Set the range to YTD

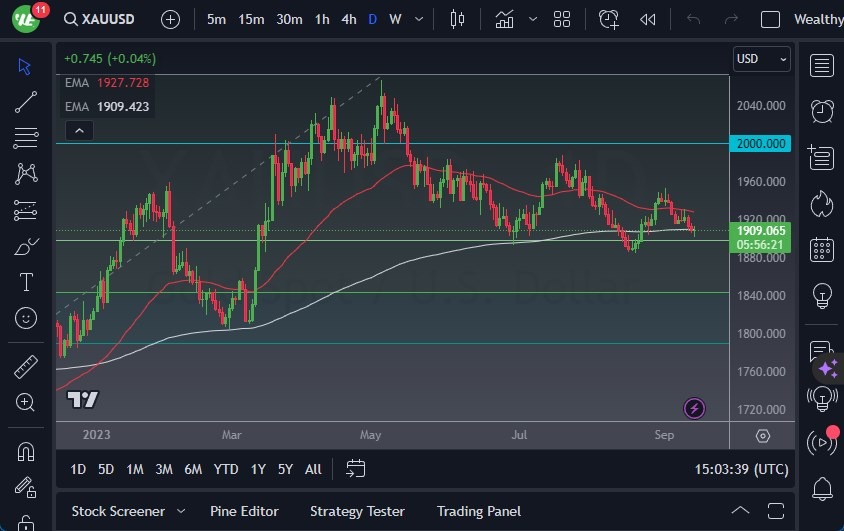click(226, 469)
